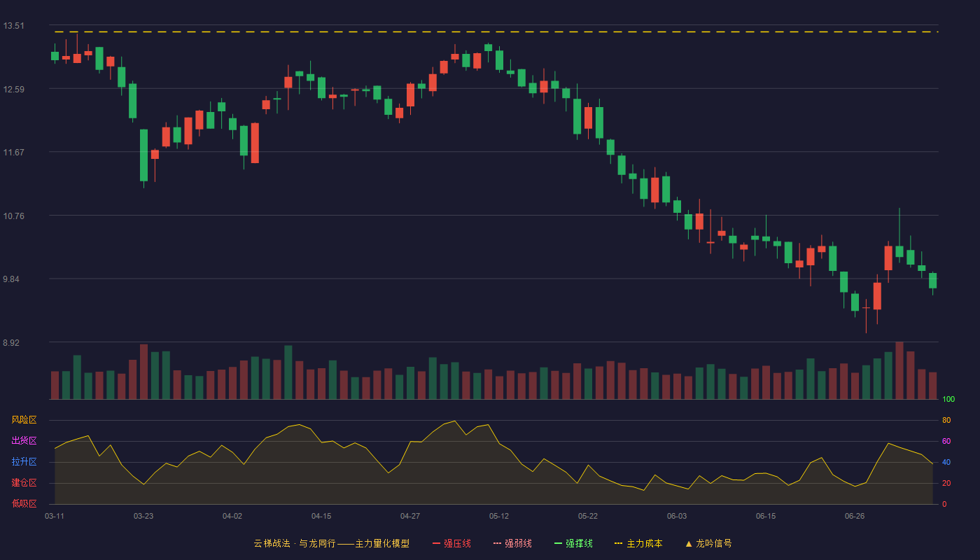Toggle the 强弱线 legend dotted pink icon
This screenshot has width=980, height=560.
498,543
